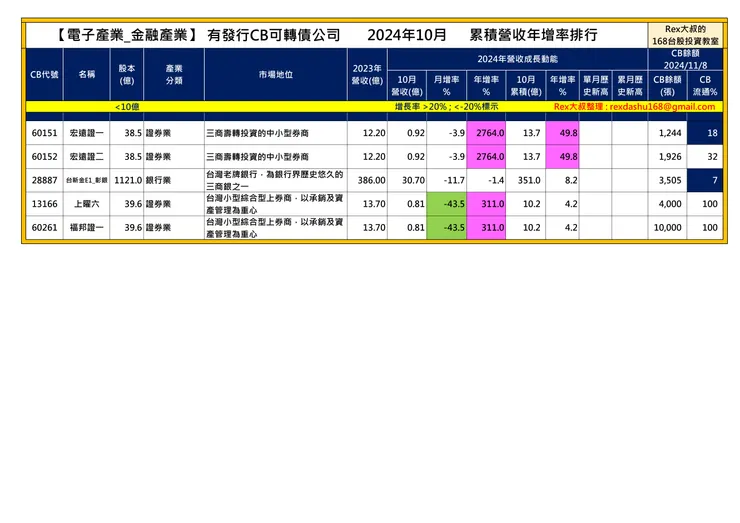
Task: Click the name 台新金E1_彰銀
Action: tap(86, 180)
